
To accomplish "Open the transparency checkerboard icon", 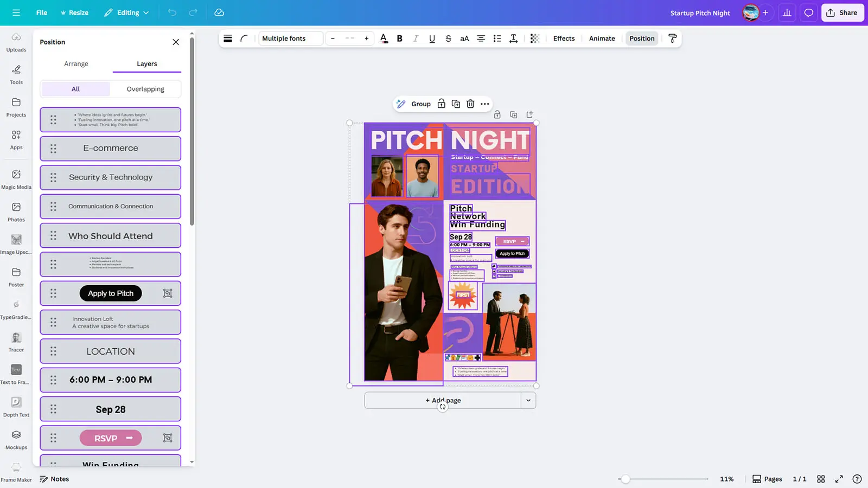I will tap(534, 38).
